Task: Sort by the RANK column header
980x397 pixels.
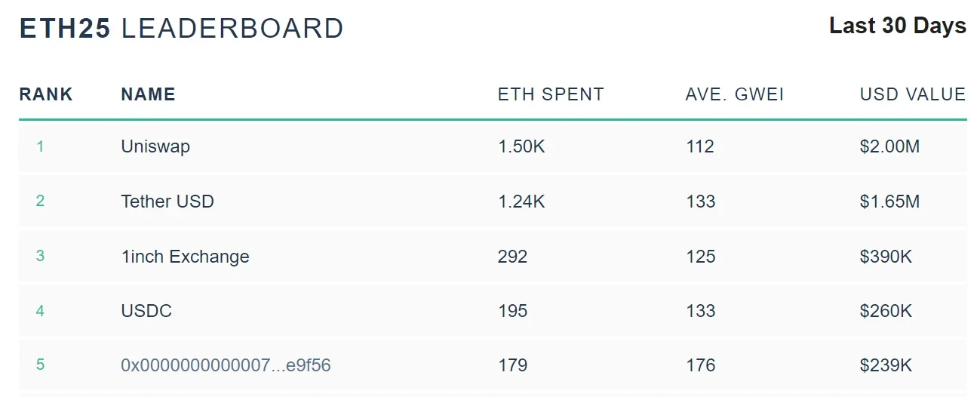Action: coord(45,94)
